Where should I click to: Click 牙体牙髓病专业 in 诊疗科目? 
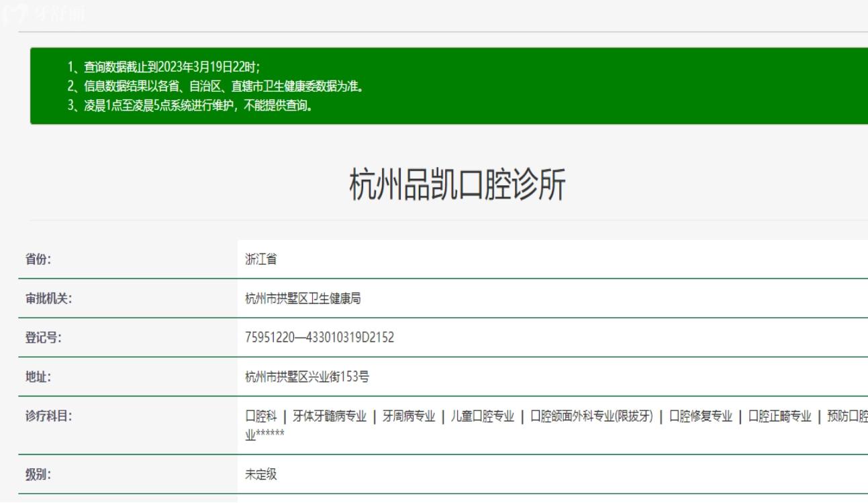pos(330,416)
